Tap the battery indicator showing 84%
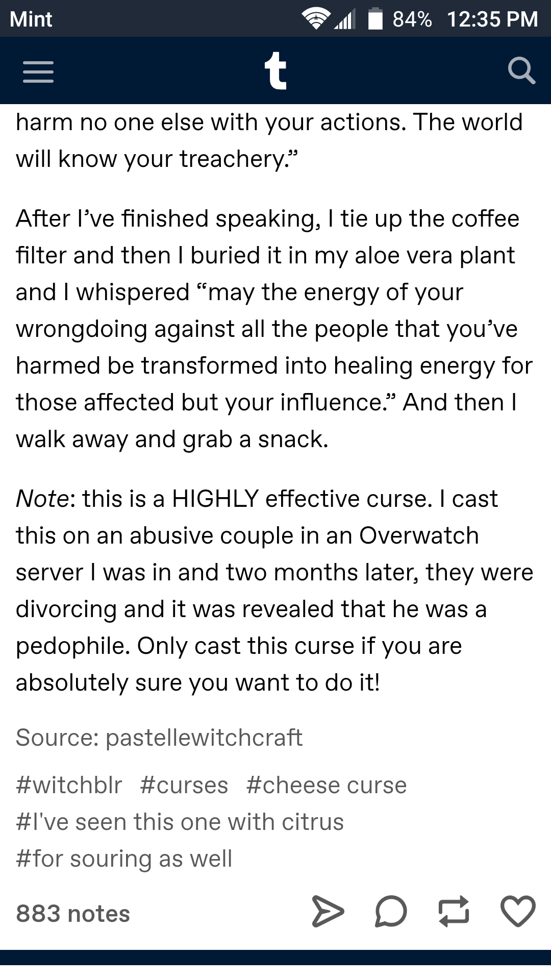Screen dimensions: 551x980 pyautogui.click(x=400, y=19)
